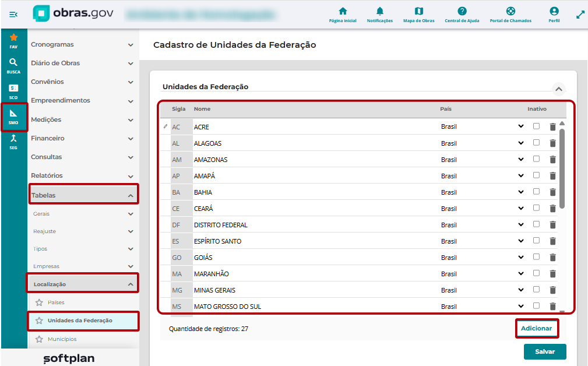Click the table's vertical scrollbar thumb
588x366 pixels.
(x=562, y=168)
